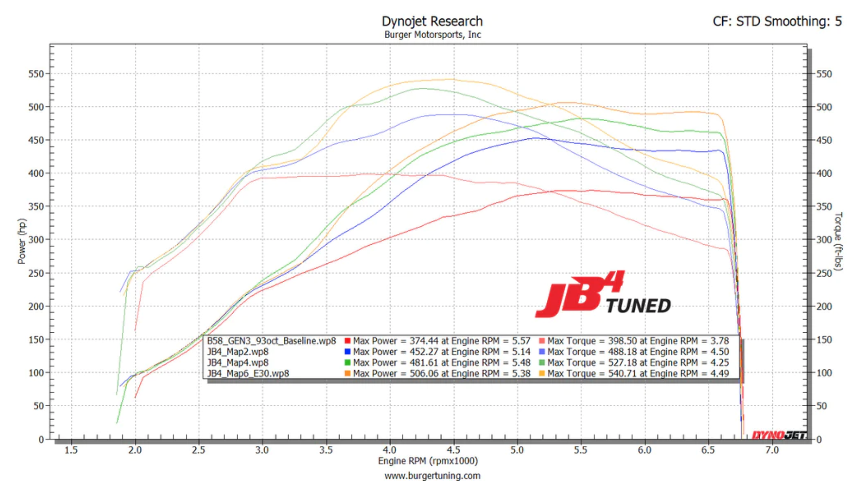The height and width of the screenshot is (487, 868).
Task: Toggle visibility of the B58_GEN3_93oct_Baseline.wp8 trace
Action: click(x=272, y=341)
